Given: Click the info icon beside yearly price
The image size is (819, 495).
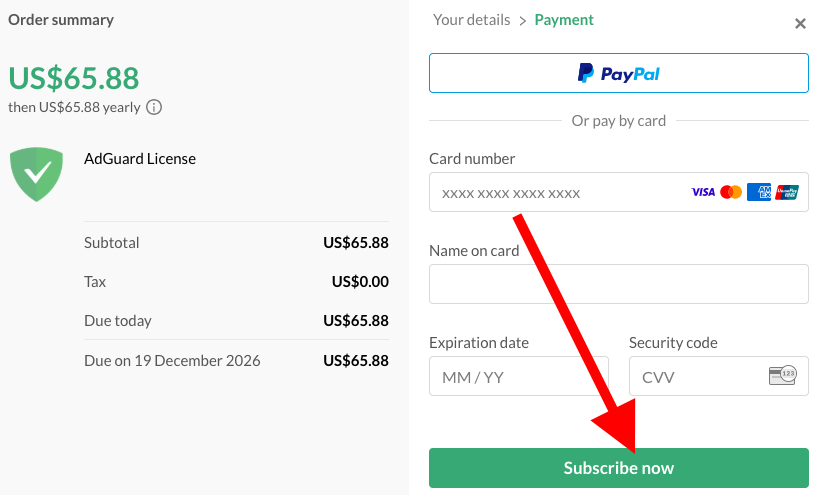Looking at the screenshot, I should (x=154, y=107).
